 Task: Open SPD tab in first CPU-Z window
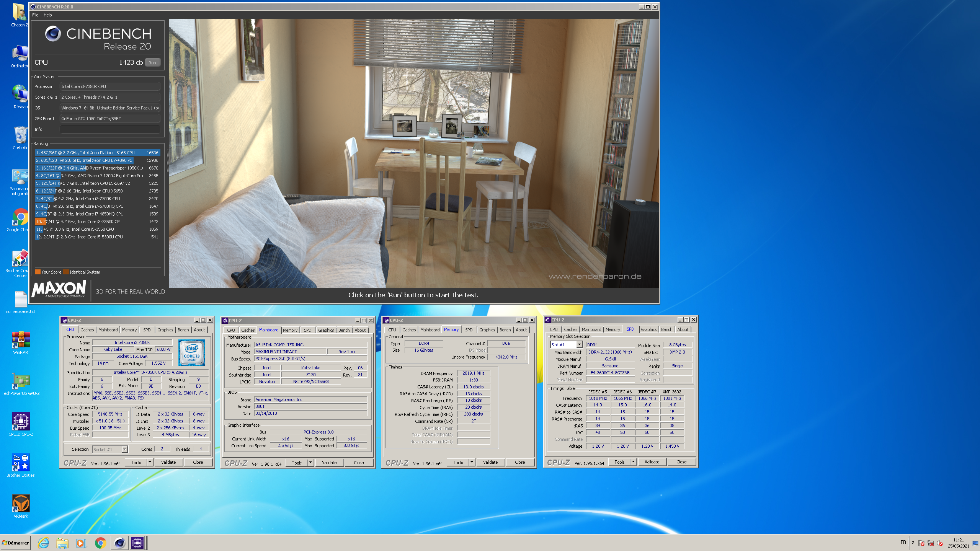[147, 330]
